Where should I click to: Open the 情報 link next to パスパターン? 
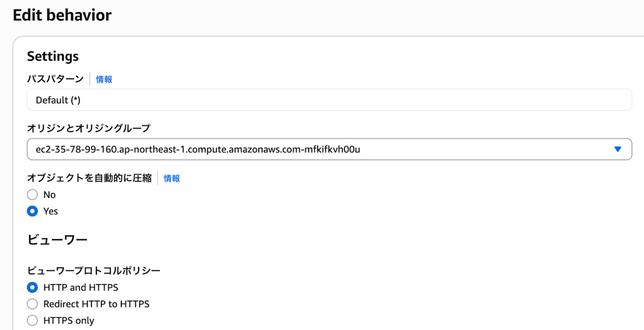[x=104, y=79]
